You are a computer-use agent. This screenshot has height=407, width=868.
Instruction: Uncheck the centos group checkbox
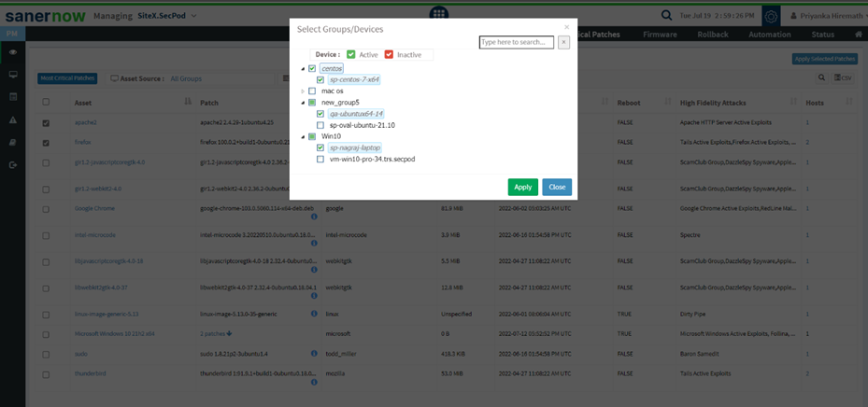[x=312, y=68]
